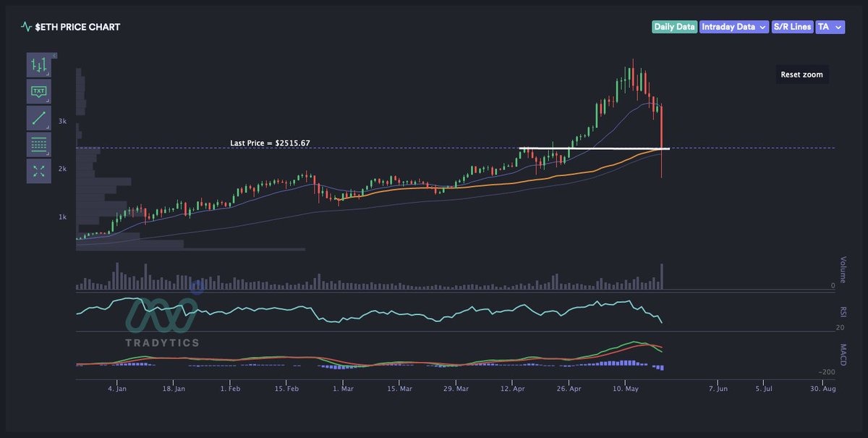This screenshot has height=438, width=868.
Task: Click the 15. Mar date label
Action: pyautogui.click(x=400, y=389)
